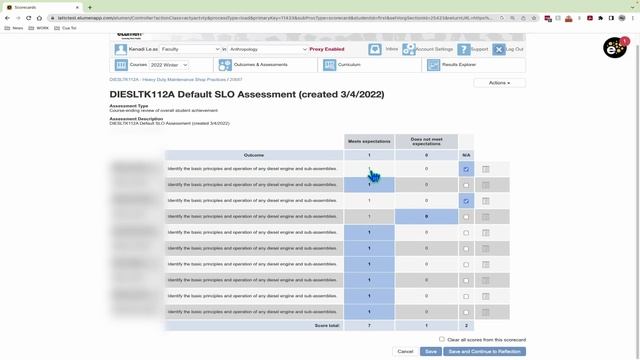
Task: Click the Curriculum icon
Action: pyautogui.click(x=329, y=65)
